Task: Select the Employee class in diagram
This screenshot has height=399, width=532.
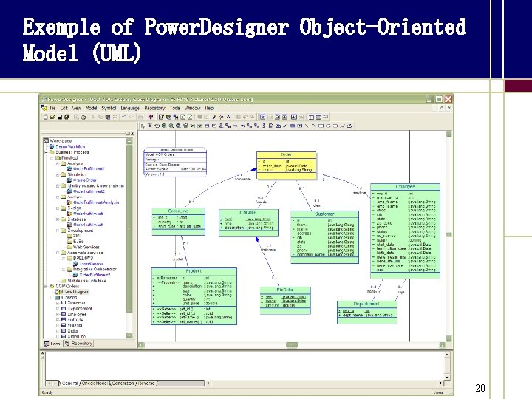Action: pos(405,231)
